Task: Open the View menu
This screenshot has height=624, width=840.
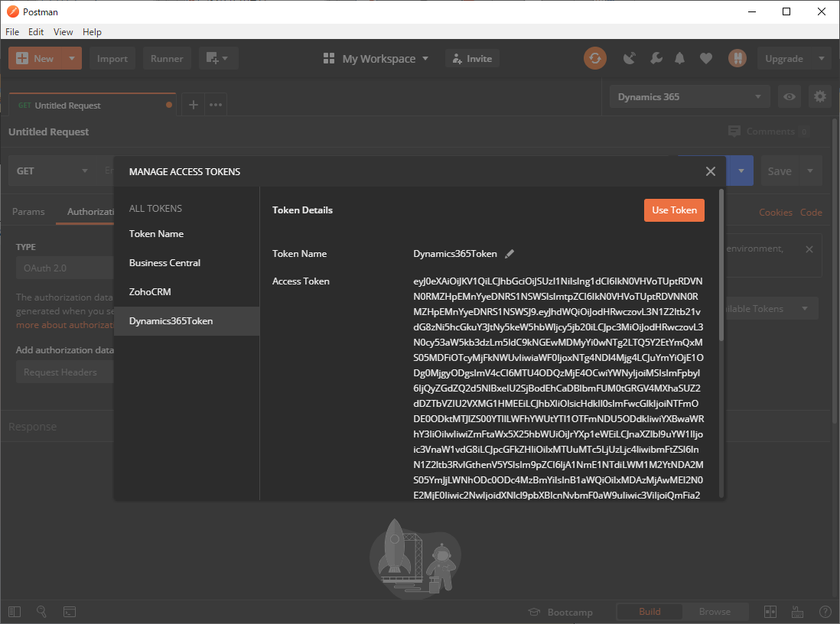Action: click(63, 31)
